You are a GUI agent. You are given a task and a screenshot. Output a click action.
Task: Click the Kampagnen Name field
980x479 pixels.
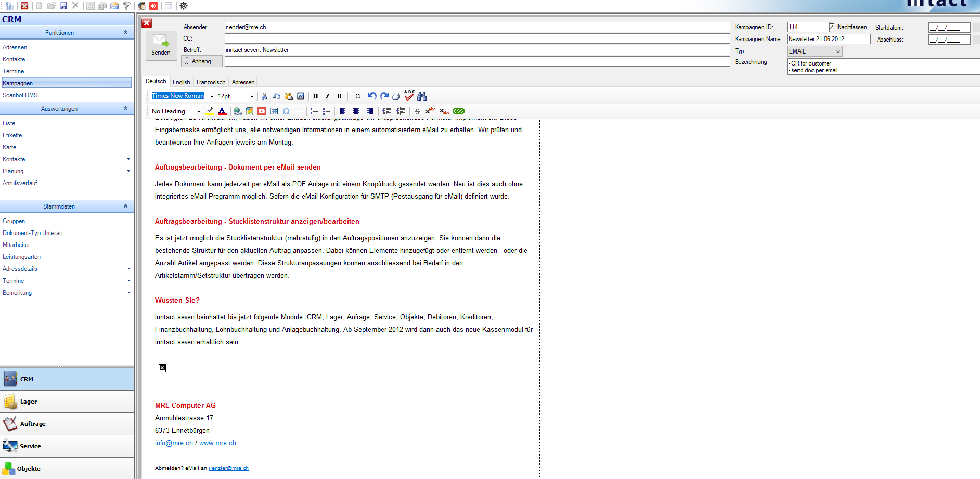click(829, 39)
